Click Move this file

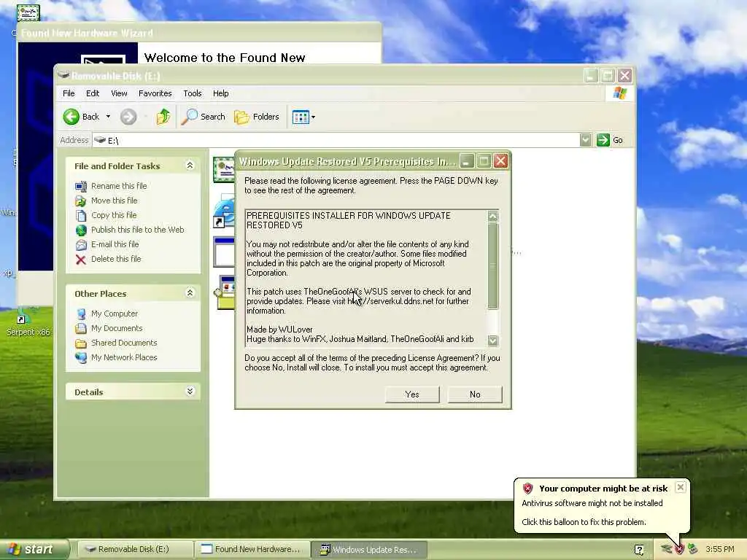(115, 201)
